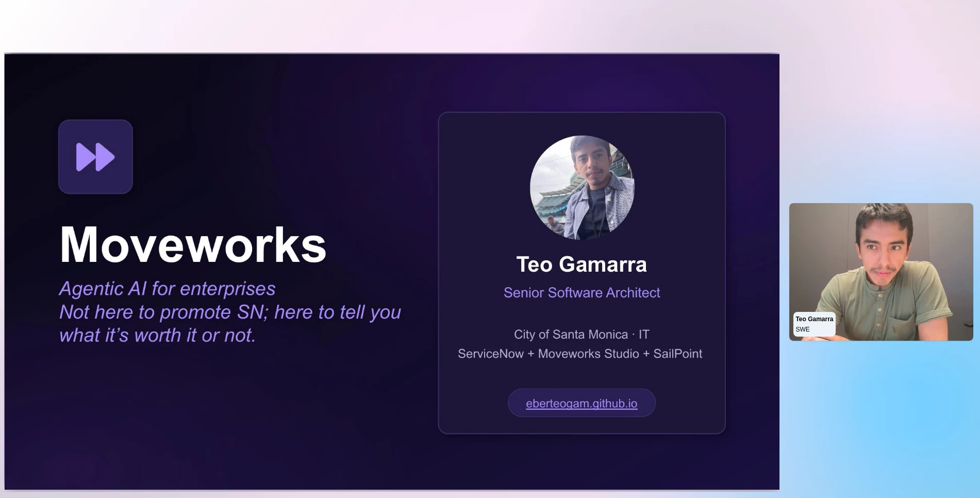The image size is (980, 498).
Task: Click "ServiceNow + Moveworks Studio + SailPoint" text
Action: (x=580, y=354)
